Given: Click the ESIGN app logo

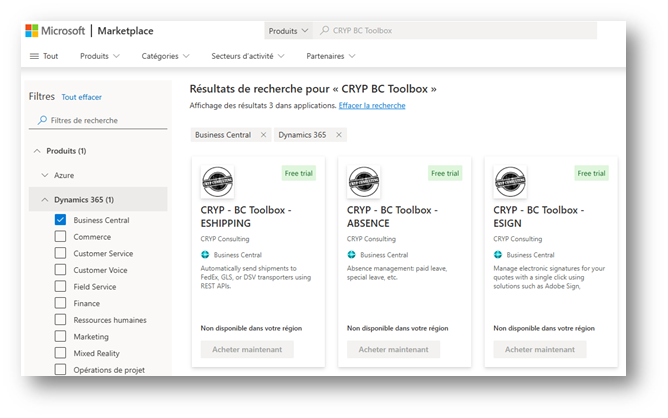Looking at the screenshot, I should (509, 181).
